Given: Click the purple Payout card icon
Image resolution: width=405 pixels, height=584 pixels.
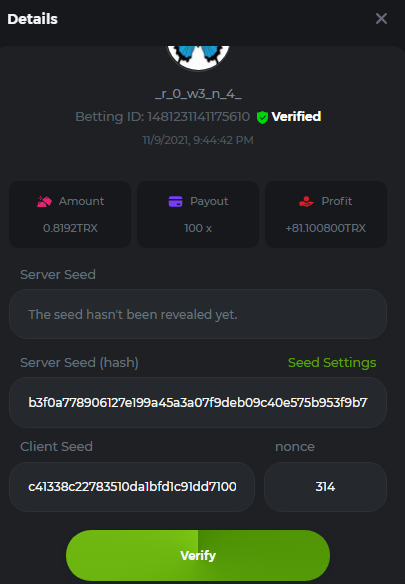Looking at the screenshot, I should point(175,201).
